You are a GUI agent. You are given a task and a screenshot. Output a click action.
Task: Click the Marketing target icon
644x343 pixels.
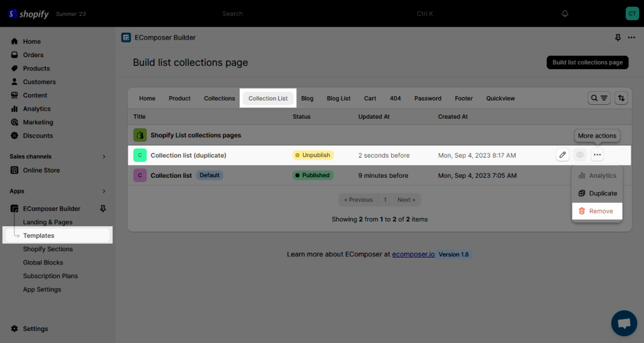coord(14,122)
